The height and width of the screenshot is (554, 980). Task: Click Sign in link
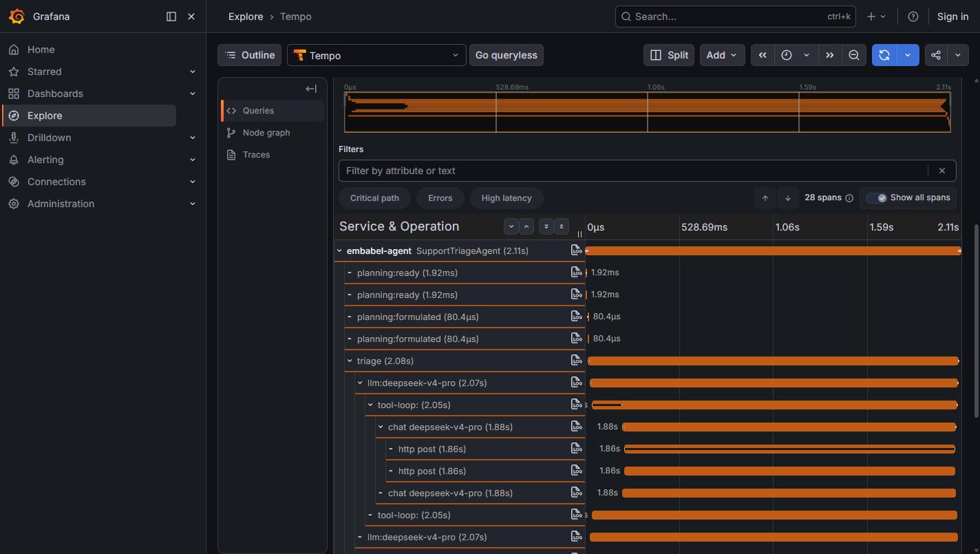pos(952,17)
